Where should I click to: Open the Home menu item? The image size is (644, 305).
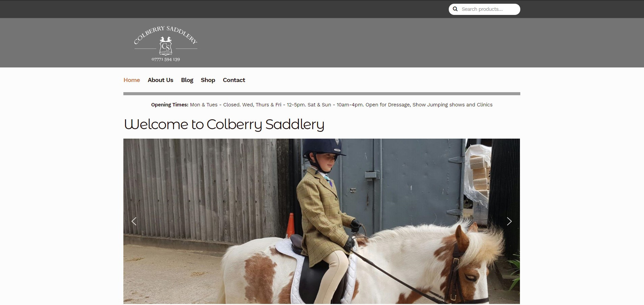click(132, 80)
